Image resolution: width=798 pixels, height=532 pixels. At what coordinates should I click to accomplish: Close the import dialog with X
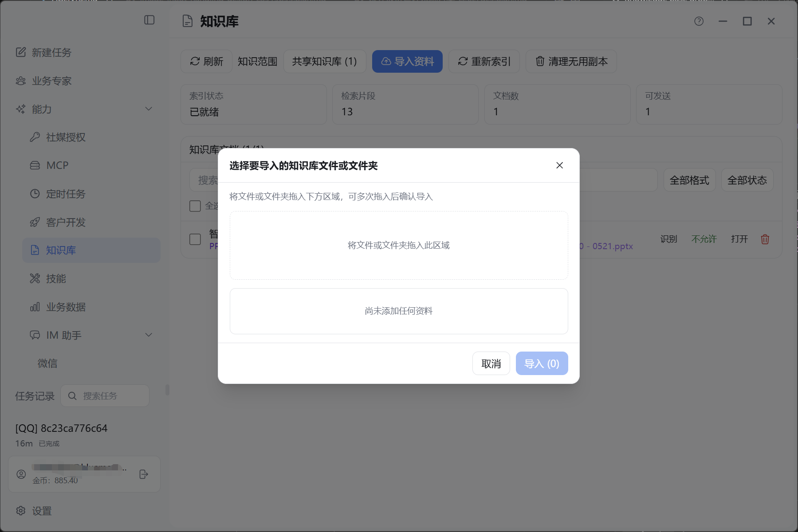pyautogui.click(x=560, y=165)
